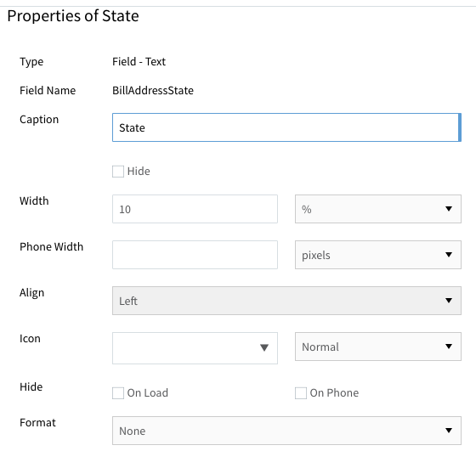Viewport: 476px width, 451px height.
Task: Open the Icon size dropdown showing Normal
Action: pyautogui.click(x=378, y=347)
